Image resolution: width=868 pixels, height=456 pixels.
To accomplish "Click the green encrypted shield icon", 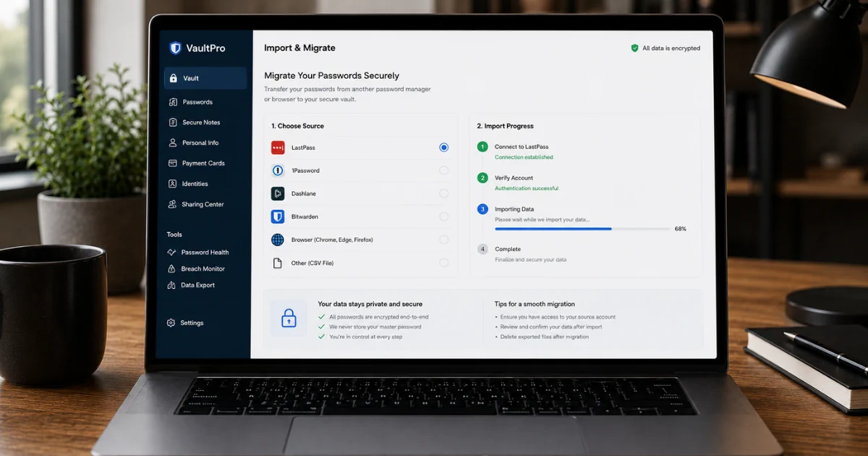I will click(x=634, y=48).
